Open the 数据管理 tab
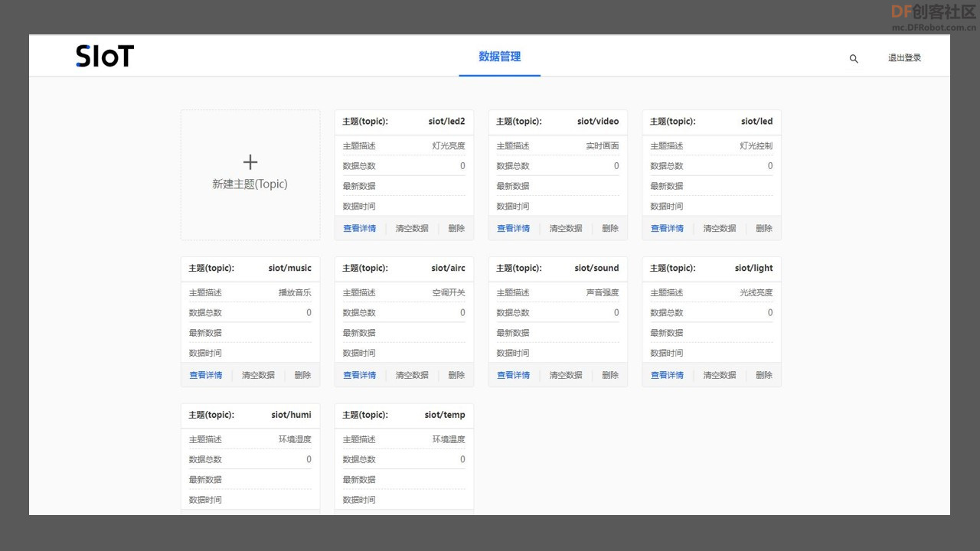 [x=500, y=57]
